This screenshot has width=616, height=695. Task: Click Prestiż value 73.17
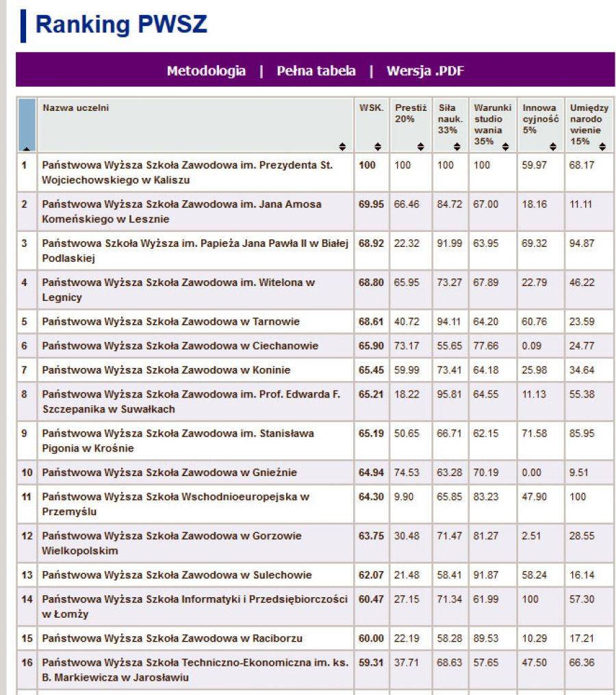pyautogui.click(x=407, y=345)
